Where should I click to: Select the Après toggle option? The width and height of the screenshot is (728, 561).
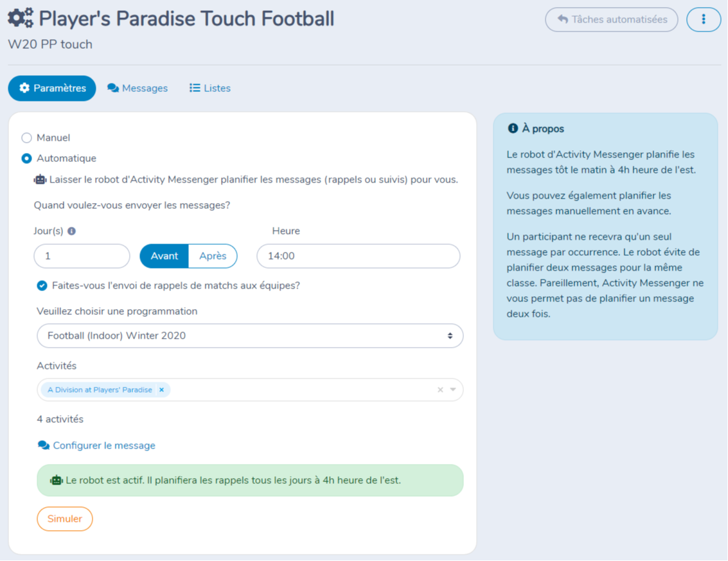[213, 256]
